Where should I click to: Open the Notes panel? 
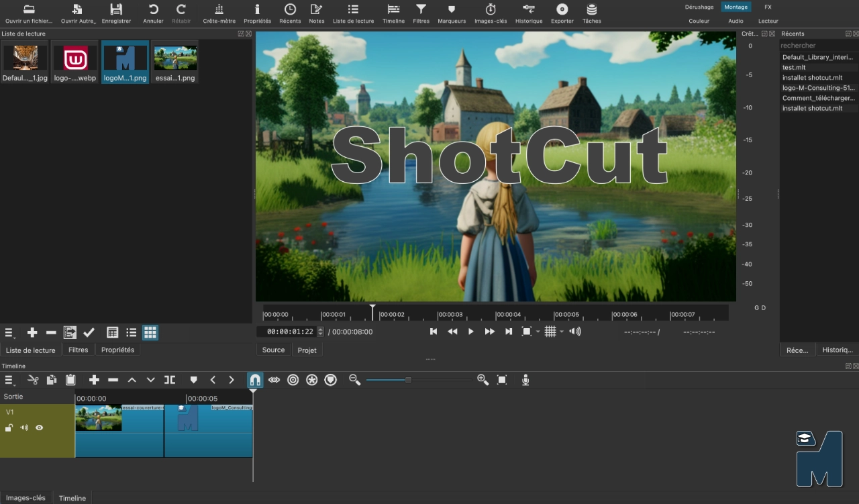pos(316,13)
